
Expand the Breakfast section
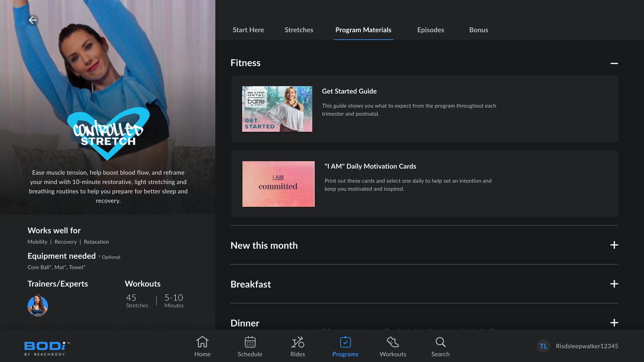[614, 284]
